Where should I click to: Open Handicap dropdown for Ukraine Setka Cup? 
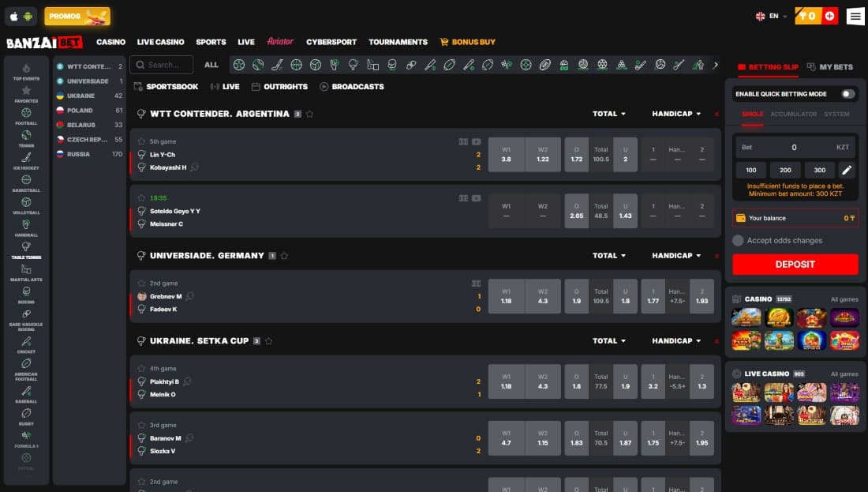[676, 340]
